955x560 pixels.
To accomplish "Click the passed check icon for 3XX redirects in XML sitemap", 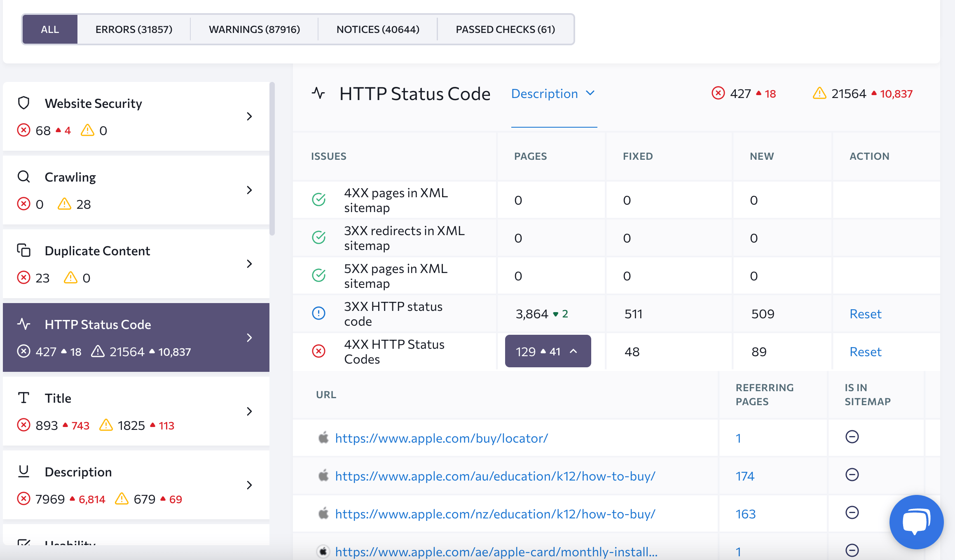I will (x=319, y=238).
